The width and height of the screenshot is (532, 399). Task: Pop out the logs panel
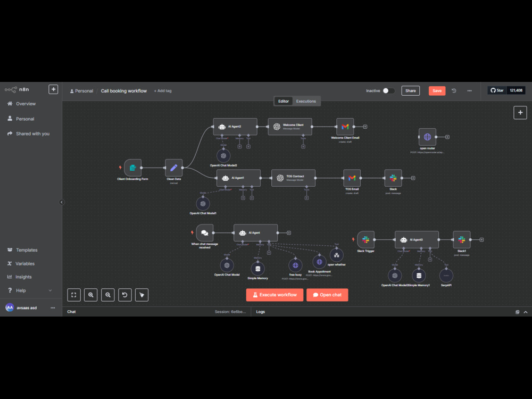coord(518,312)
